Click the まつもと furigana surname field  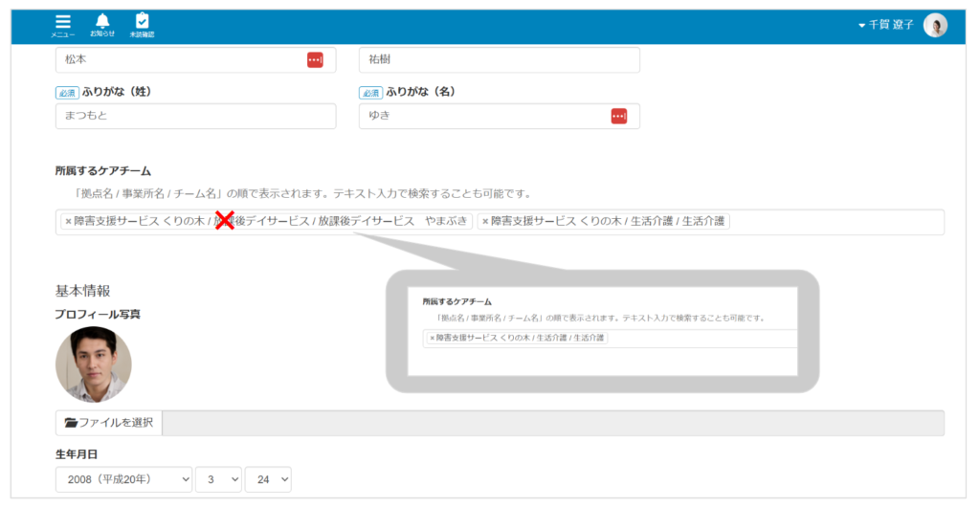(195, 116)
